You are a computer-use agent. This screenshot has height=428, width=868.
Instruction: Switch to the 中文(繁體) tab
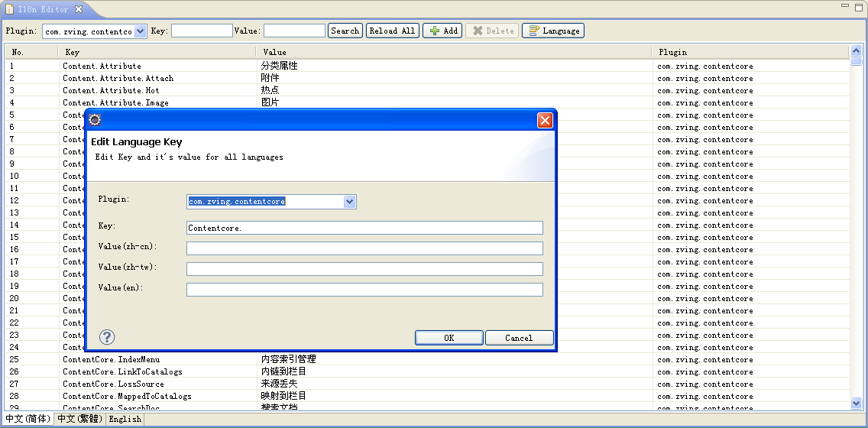pos(79,419)
